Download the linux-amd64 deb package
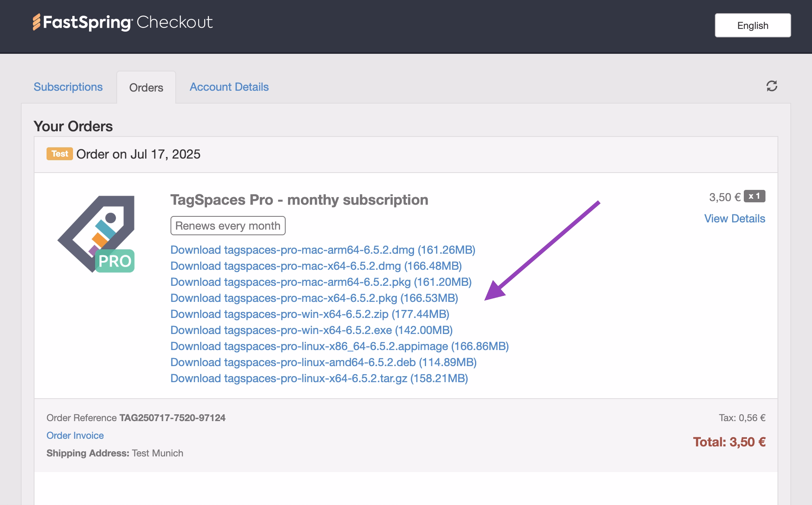 pyautogui.click(x=323, y=362)
